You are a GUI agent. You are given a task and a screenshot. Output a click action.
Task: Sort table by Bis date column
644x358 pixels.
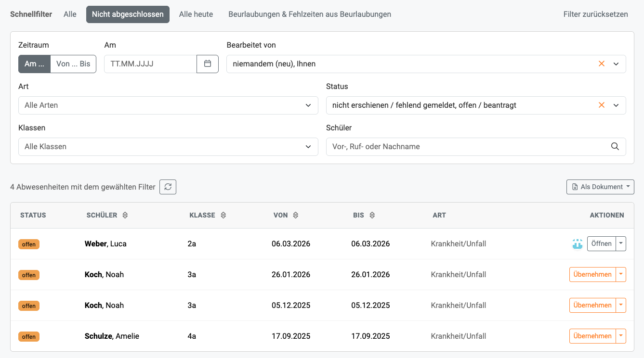(x=372, y=216)
